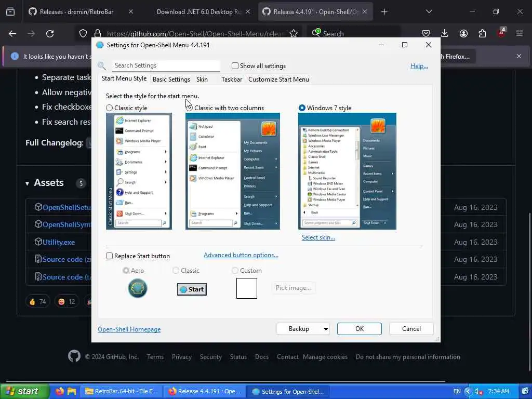This screenshot has height=399, width=532.
Task: Choose the Classic button radio
Action: (x=176, y=270)
